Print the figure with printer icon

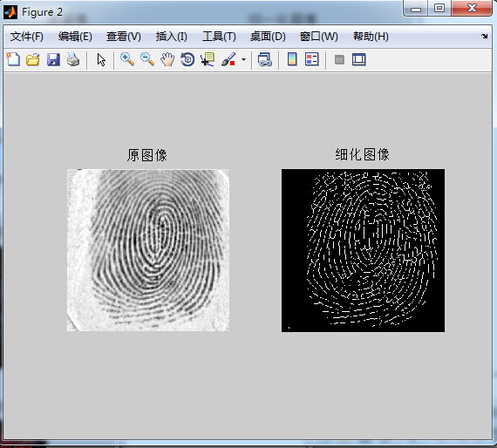73,59
